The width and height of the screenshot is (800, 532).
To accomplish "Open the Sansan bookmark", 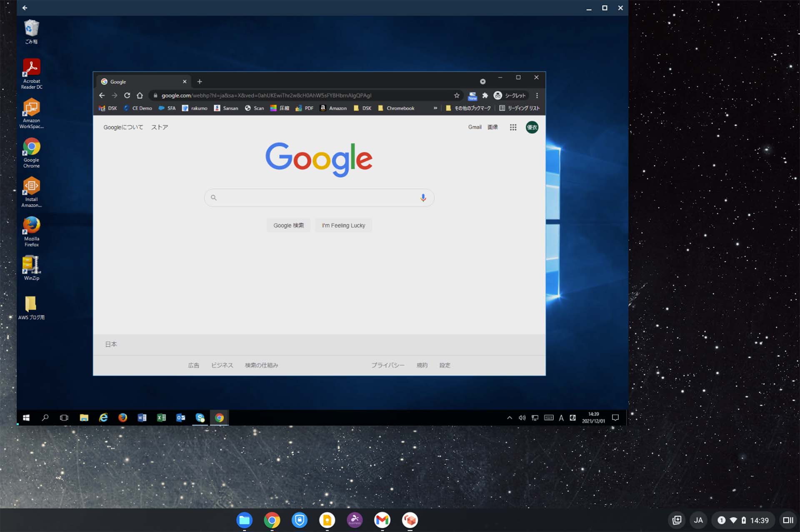I will (x=226, y=108).
